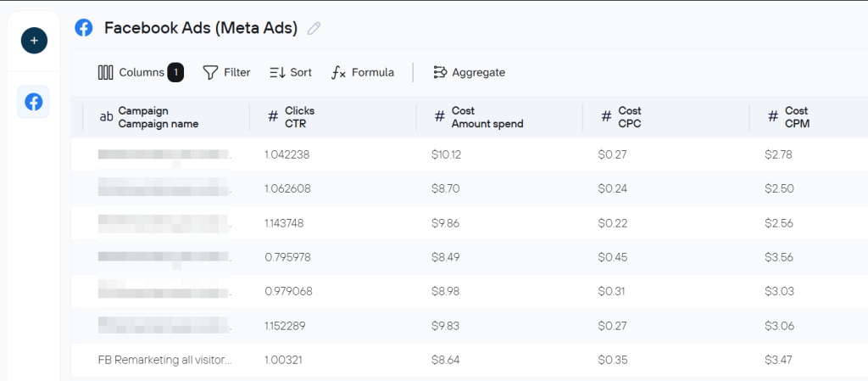Select Amount spend cell $10.12
Image resolution: width=868 pixels, height=381 pixels.
(x=446, y=154)
